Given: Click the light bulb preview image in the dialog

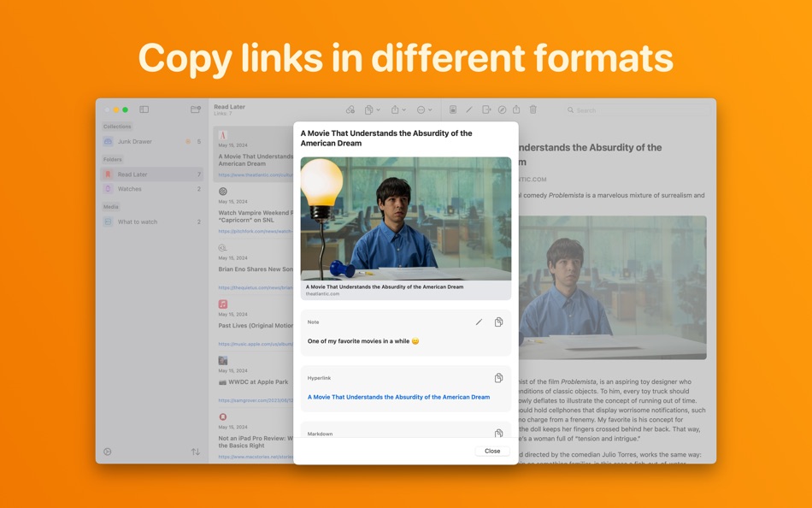Looking at the screenshot, I should [405, 218].
